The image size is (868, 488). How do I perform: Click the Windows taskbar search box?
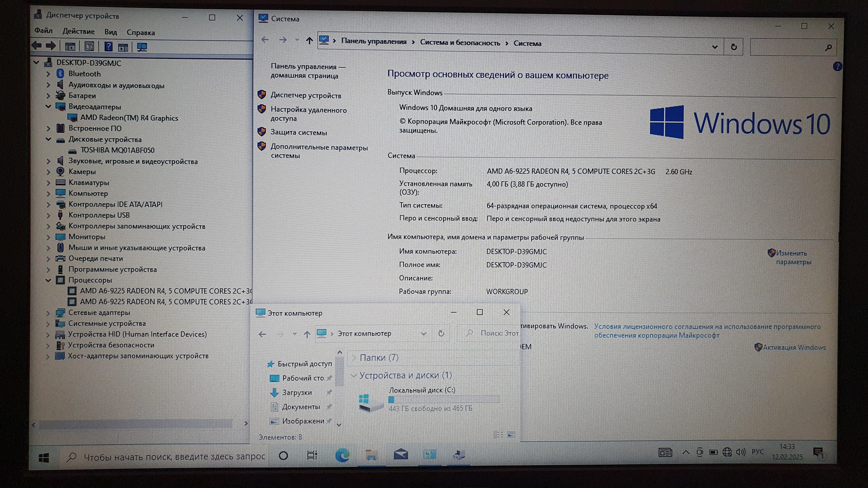pyautogui.click(x=174, y=457)
